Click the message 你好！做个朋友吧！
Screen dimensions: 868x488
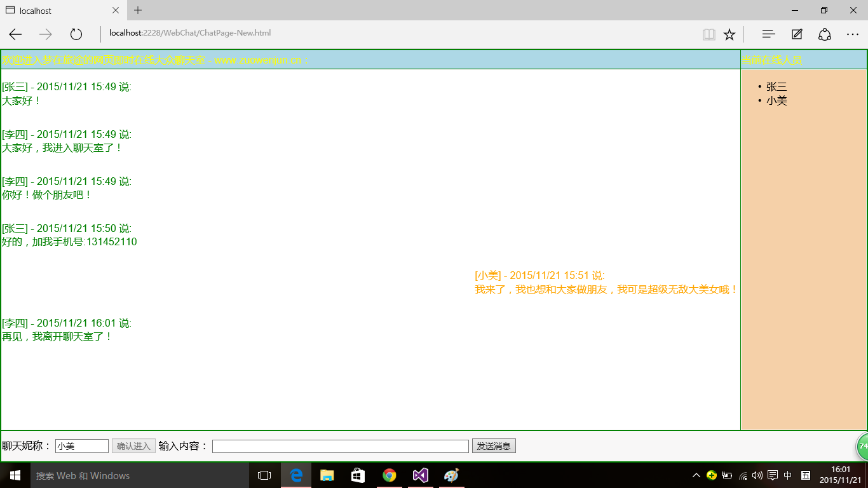(x=47, y=194)
